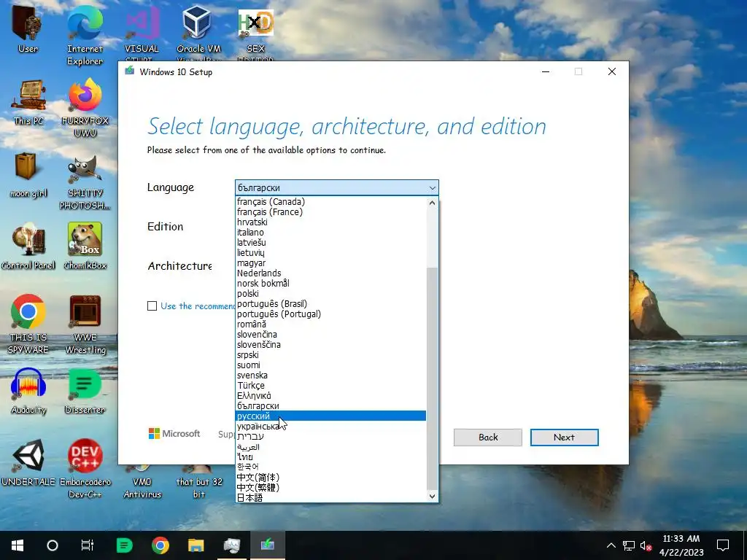Switch to the Windows 10 Setup taskbar item
The width and height of the screenshot is (747, 560).
(267, 545)
